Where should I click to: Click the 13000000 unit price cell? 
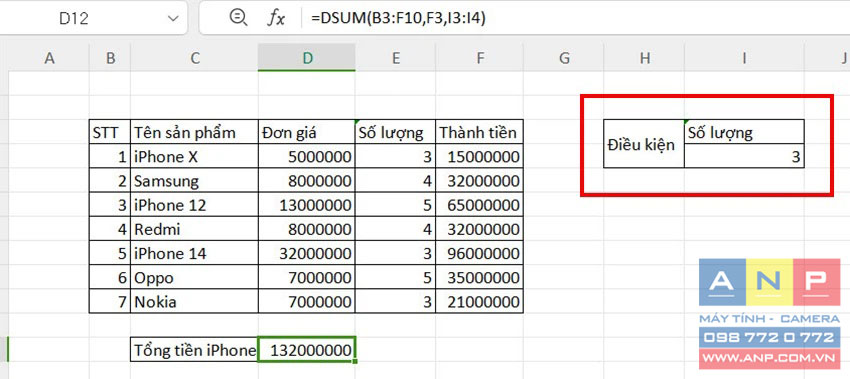point(307,205)
